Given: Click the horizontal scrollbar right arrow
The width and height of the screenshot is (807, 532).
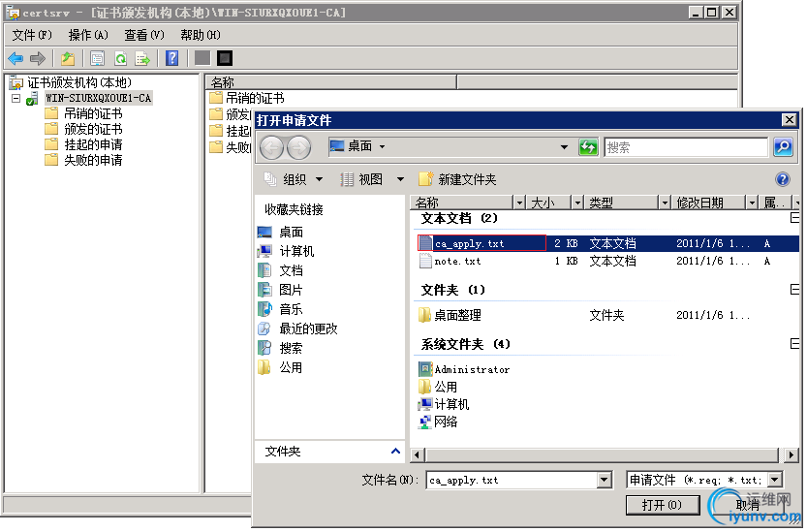Looking at the screenshot, I should coord(791,455).
